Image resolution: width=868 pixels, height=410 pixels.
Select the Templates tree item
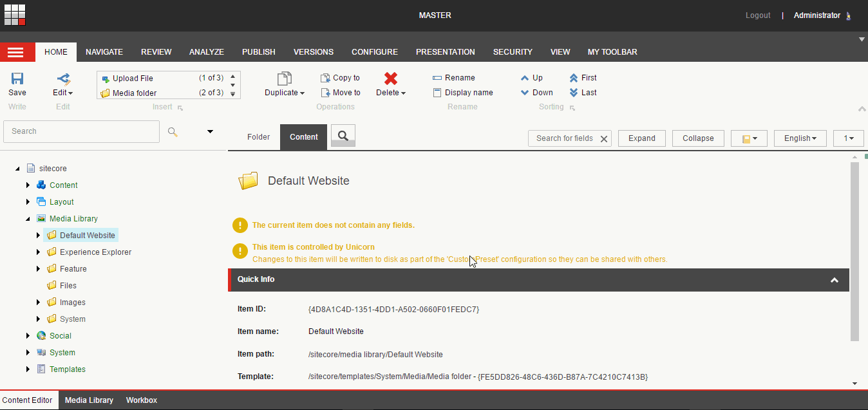[67, 369]
